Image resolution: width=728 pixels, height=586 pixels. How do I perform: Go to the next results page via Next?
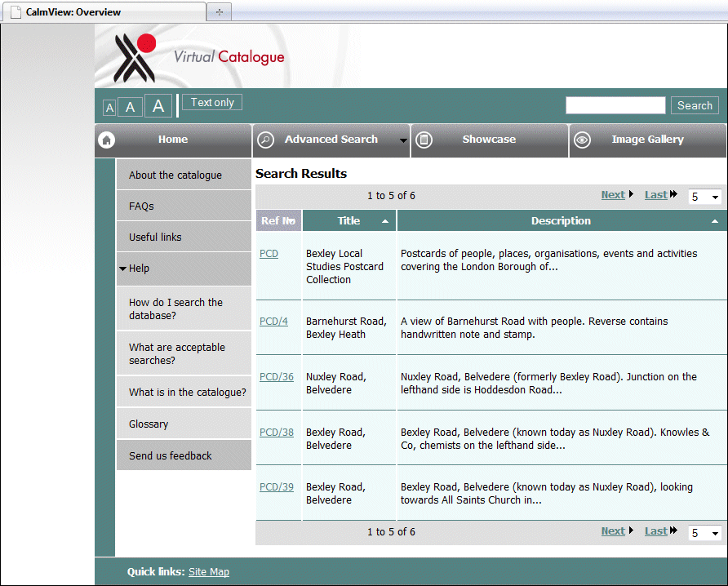pos(612,194)
